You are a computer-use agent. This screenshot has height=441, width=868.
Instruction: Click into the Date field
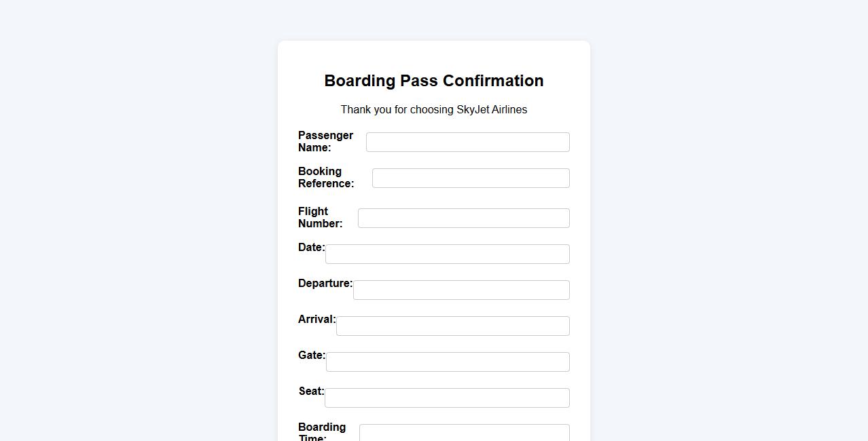pos(447,254)
